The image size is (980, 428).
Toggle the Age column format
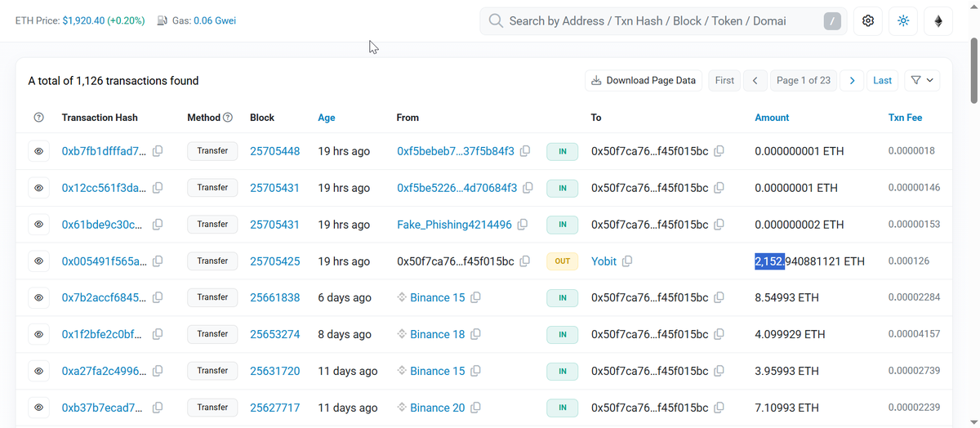pos(327,118)
